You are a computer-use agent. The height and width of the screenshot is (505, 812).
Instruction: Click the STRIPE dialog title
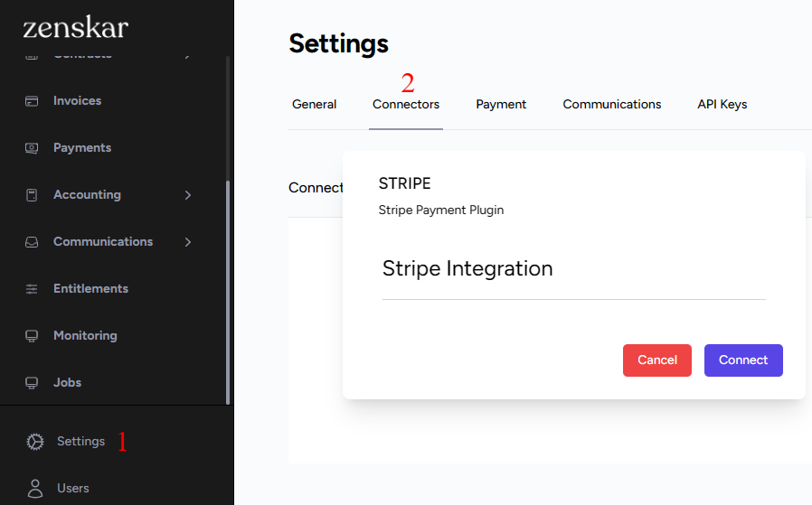(404, 183)
